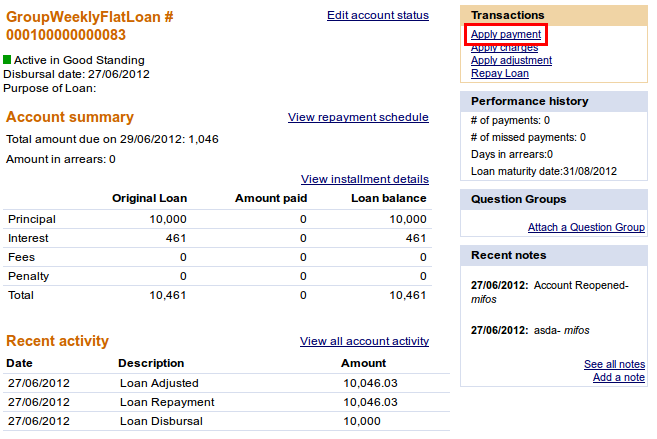Attach a Question Group
This screenshot has height=439, width=657.
[585, 227]
